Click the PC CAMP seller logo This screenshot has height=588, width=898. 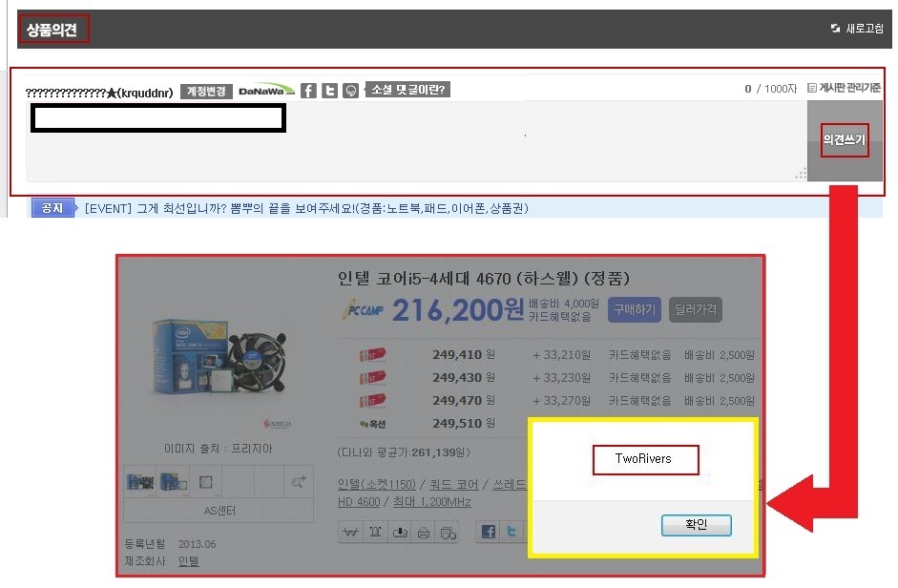tap(364, 310)
